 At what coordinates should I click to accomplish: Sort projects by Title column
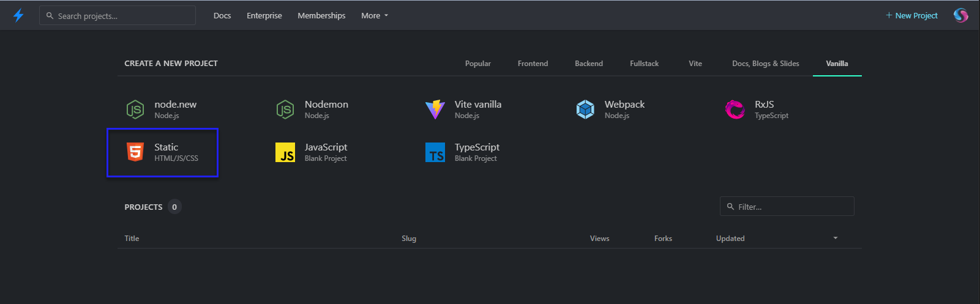point(132,239)
